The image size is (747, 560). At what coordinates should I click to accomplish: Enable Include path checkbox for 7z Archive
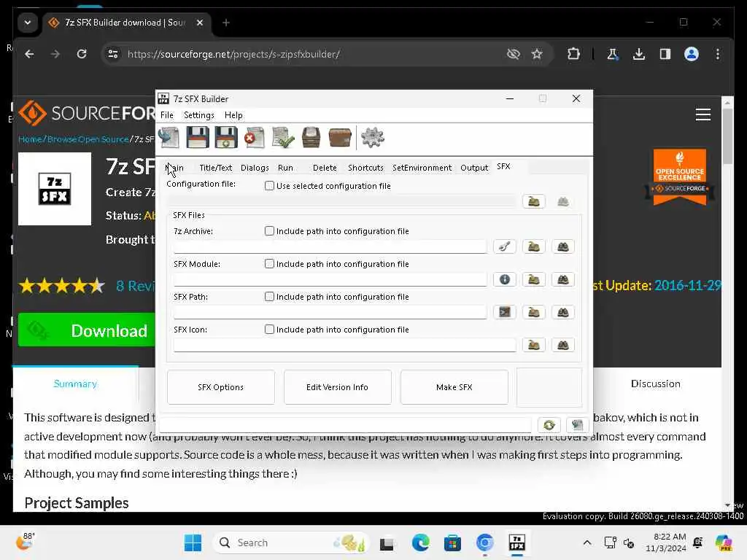tap(269, 231)
